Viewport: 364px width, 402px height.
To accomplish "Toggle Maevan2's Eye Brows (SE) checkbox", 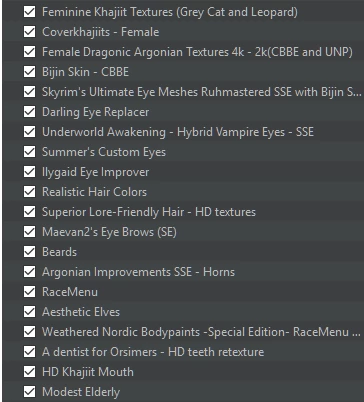I will 29,232.
